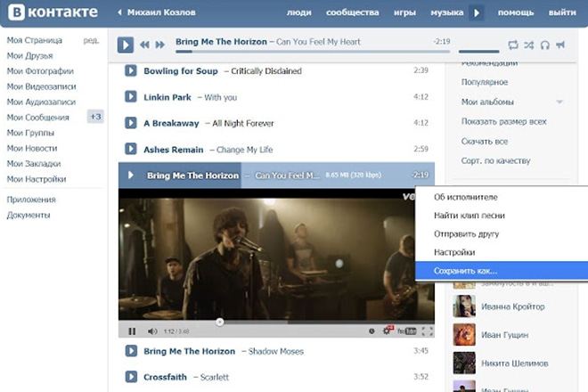Toggle repeat for the current track
The width and height of the screenshot is (588, 392).
513,45
